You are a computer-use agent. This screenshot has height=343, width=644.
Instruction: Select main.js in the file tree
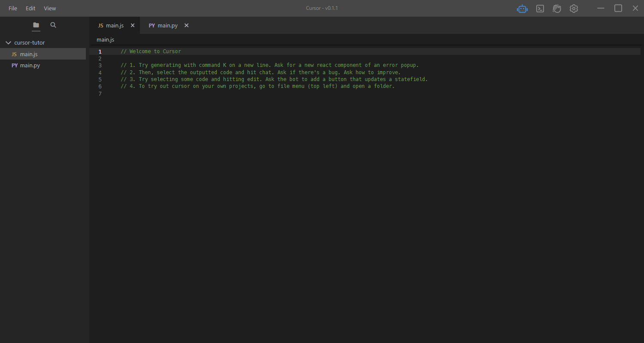pos(43,54)
